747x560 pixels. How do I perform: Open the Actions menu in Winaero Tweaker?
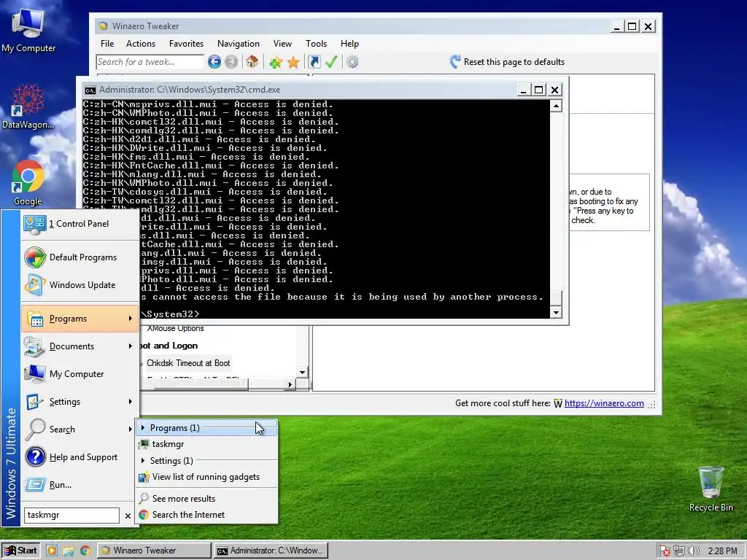tap(141, 44)
